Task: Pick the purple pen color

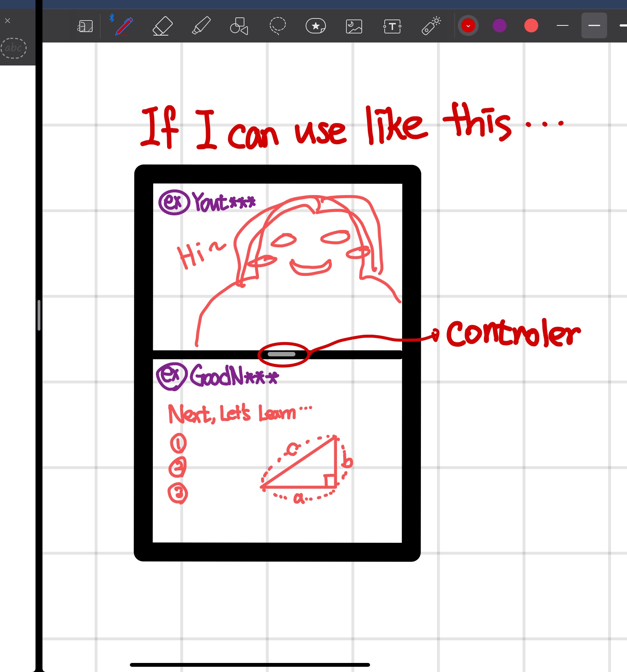Action: (x=500, y=25)
